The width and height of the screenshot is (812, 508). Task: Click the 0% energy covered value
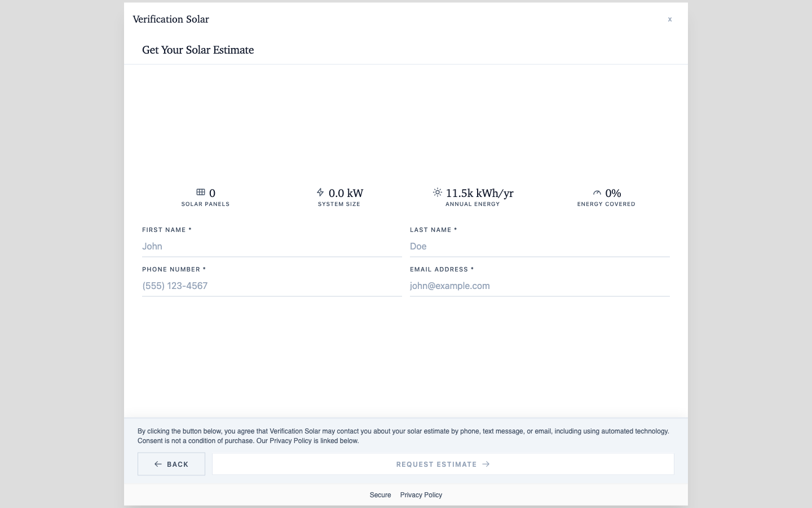click(x=613, y=193)
